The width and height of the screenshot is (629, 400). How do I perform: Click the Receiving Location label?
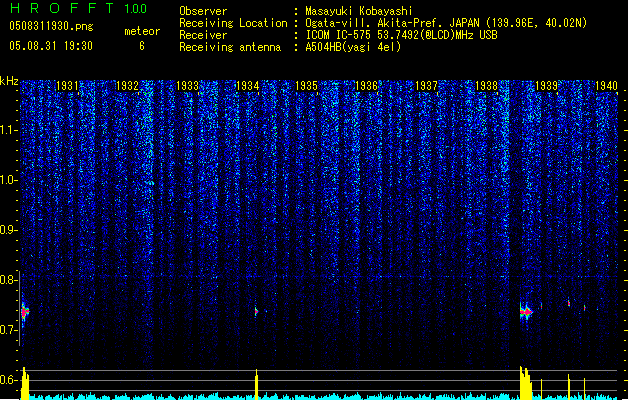(233, 23)
